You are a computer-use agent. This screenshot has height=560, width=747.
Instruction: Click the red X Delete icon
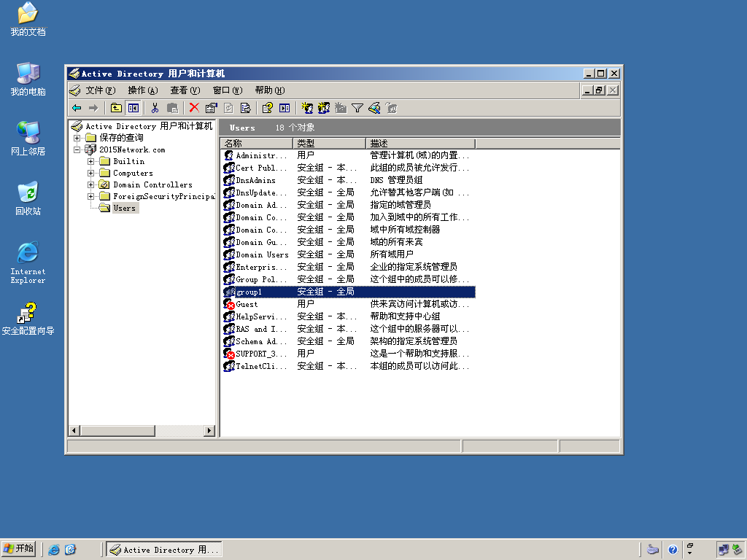[194, 108]
